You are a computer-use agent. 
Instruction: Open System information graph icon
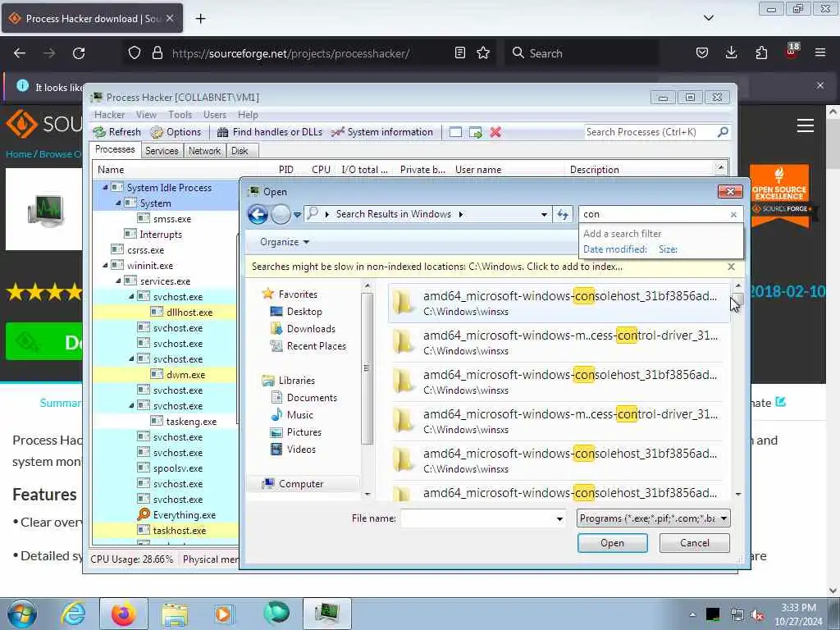[337, 132]
